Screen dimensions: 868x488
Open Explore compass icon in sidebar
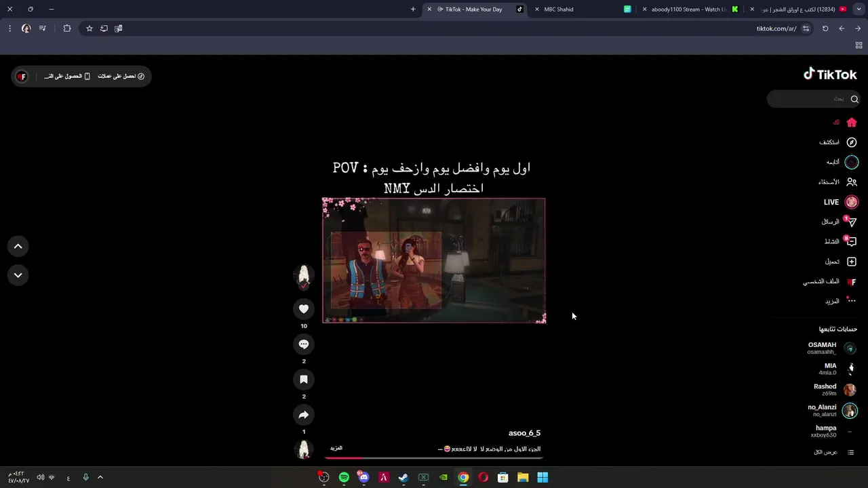(852, 142)
